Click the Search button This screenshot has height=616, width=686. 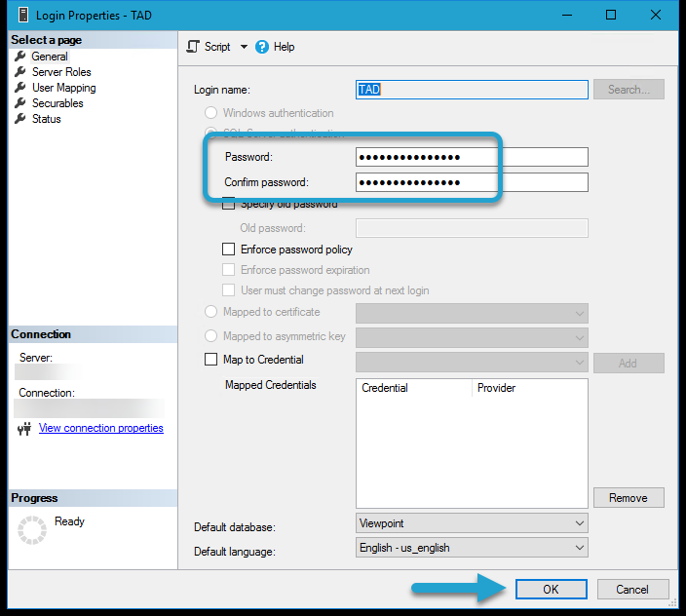click(x=629, y=90)
